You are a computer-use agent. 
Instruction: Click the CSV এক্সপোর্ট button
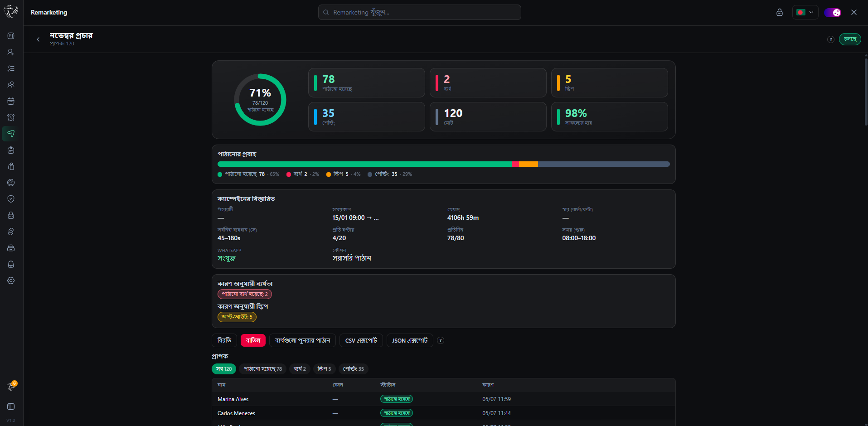point(361,340)
